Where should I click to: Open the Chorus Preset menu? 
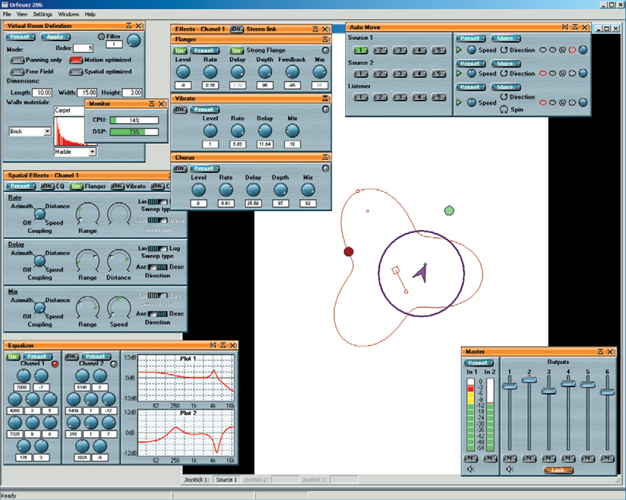[x=205, y=169]
